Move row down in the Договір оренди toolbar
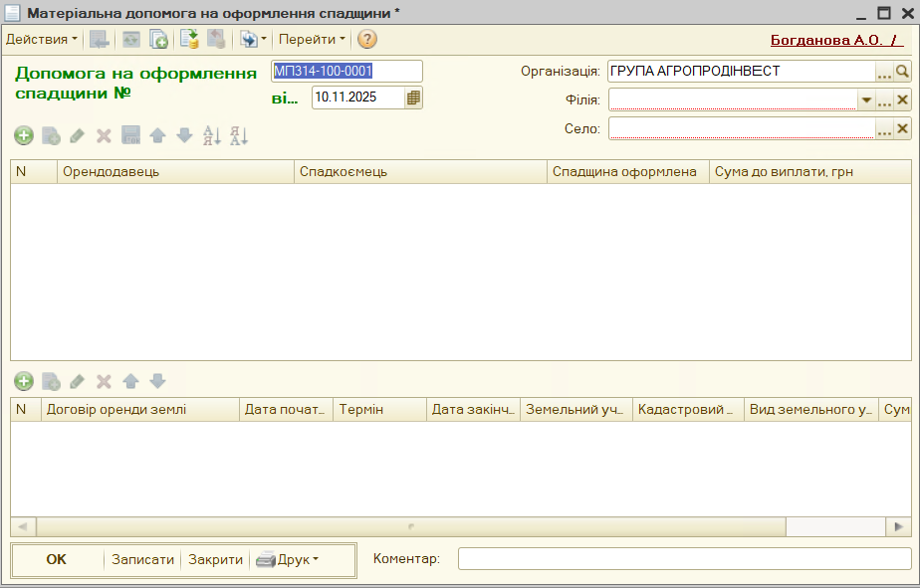The width and height of the screenshot is (920, 588). click(157, 382)
